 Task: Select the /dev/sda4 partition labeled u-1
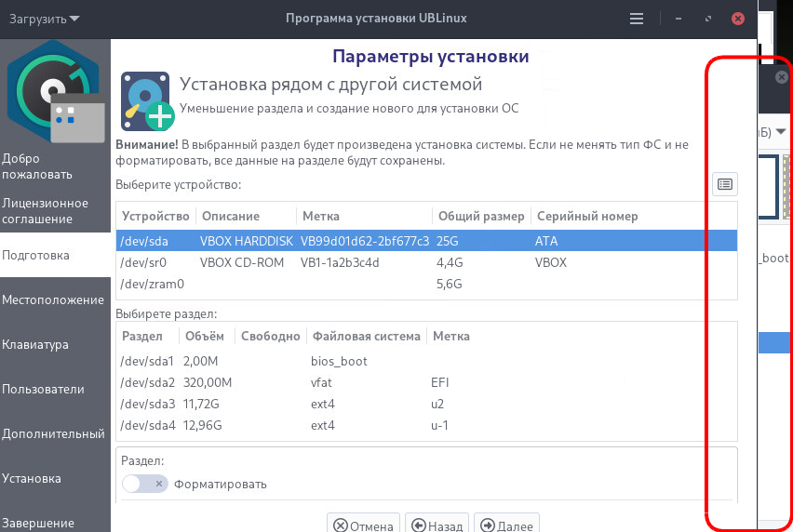coord(426,425)
